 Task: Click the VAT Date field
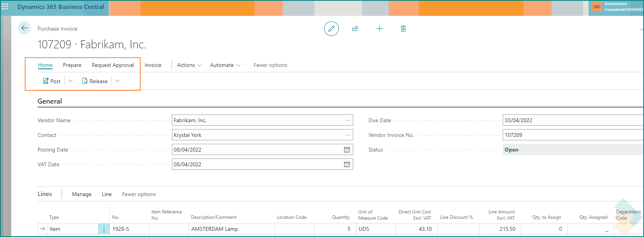tap(262, 164)
